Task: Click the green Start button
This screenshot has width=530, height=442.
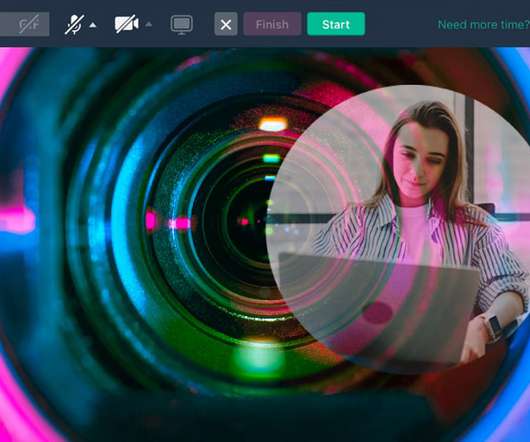Action: click(x=336, y=24)
